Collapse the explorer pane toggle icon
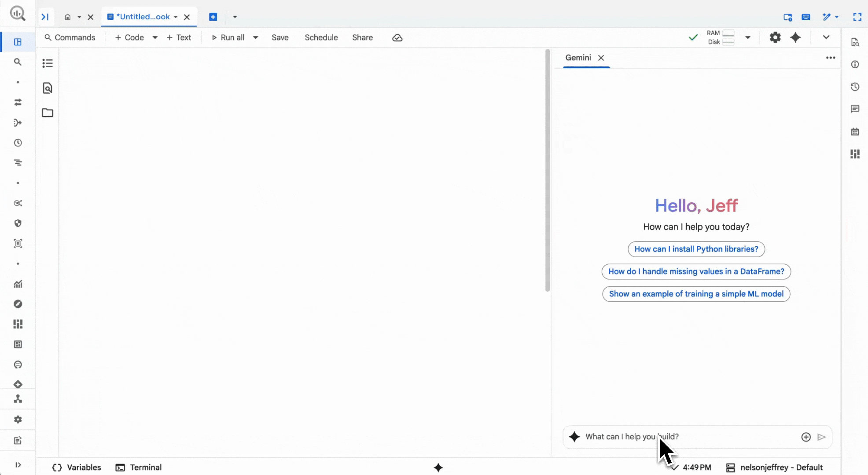The width and height of the screenshot is (868, 475). 45,17
